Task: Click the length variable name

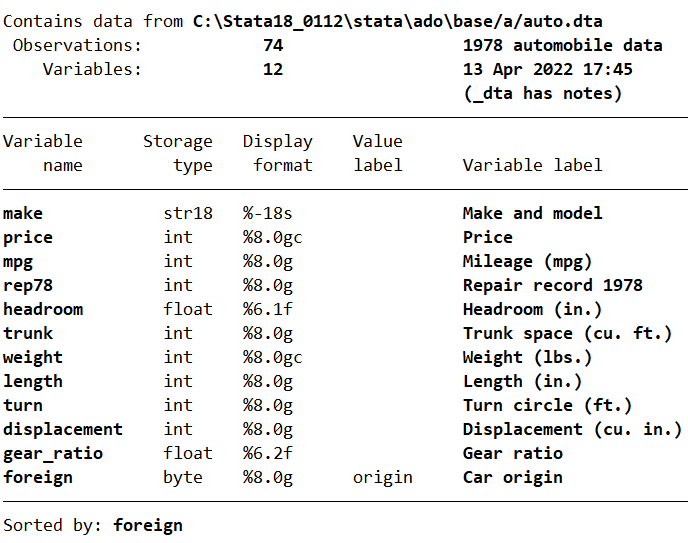Action: click(x=33, y=381)
